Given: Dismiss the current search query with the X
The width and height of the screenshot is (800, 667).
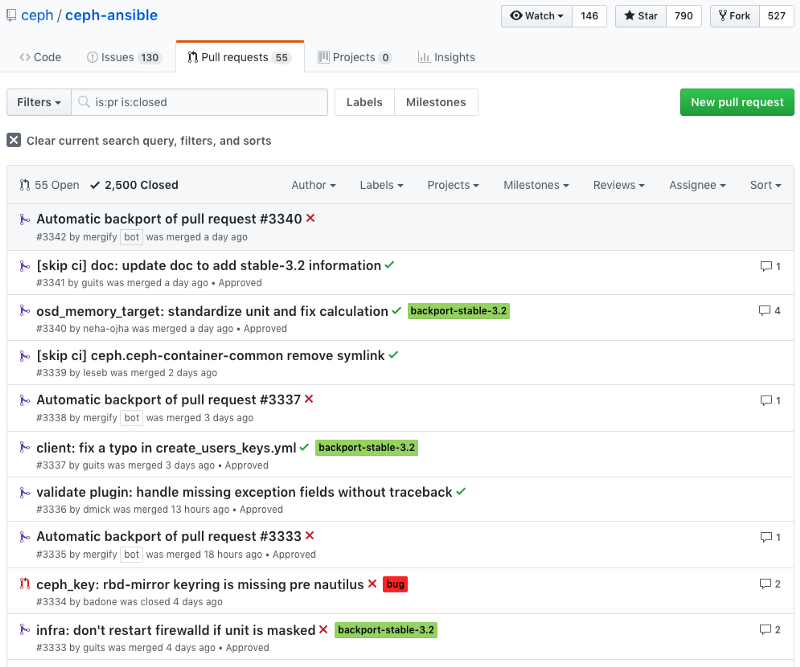Looking at the screenshot, I should pyautogui.click(x=13, y=141).
